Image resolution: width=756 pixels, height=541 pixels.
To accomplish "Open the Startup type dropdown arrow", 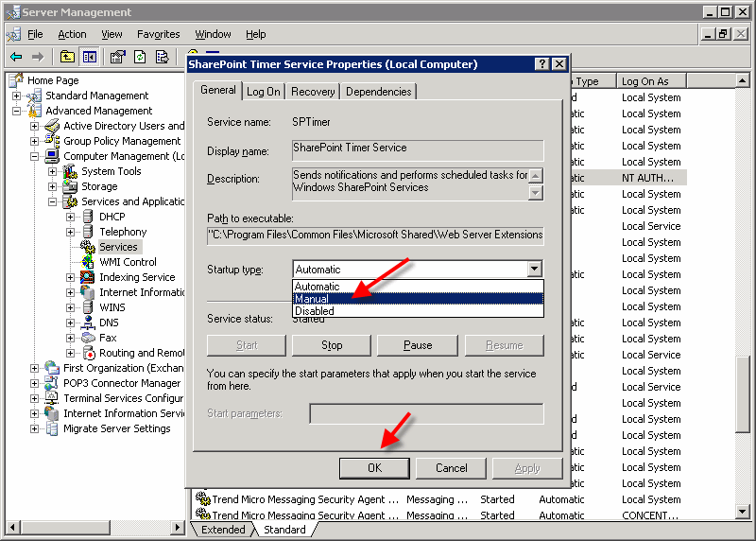I will coord(534,269).
